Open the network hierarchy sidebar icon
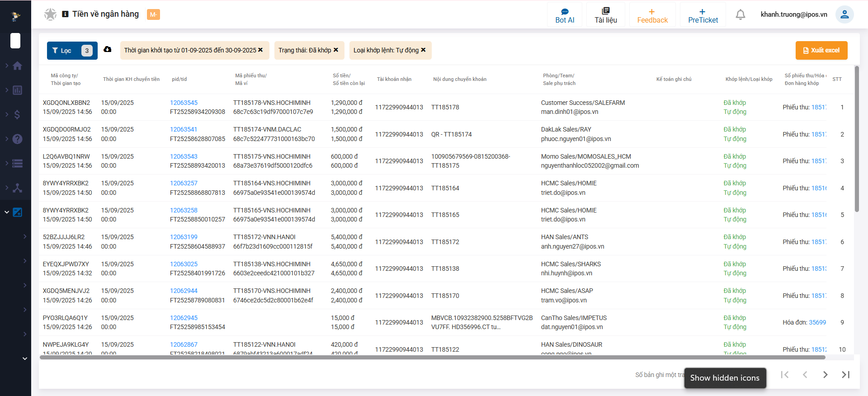This screenshot has width=868, height=396. [17, 188]
